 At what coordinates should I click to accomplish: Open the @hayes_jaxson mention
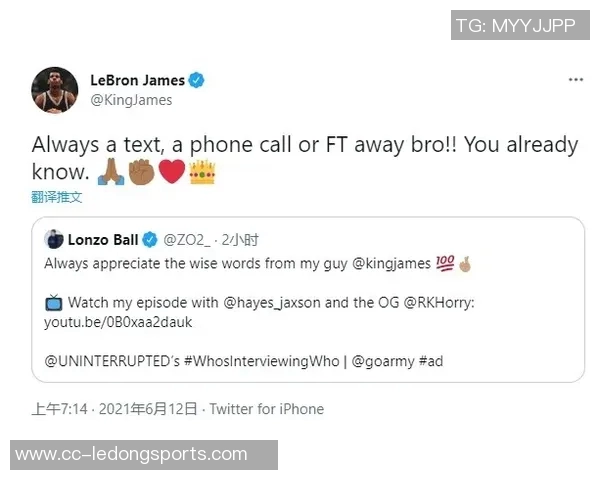click(x=271, y=303)
